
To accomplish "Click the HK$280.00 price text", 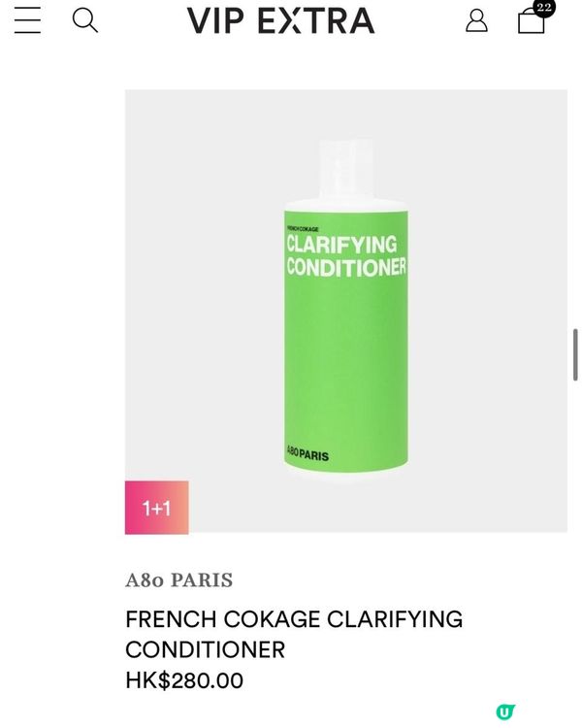I will (184, 680).
